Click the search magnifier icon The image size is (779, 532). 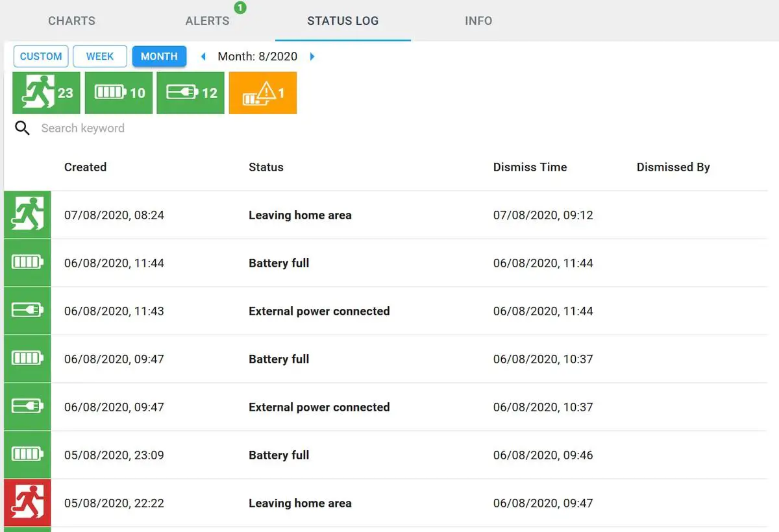23,128
